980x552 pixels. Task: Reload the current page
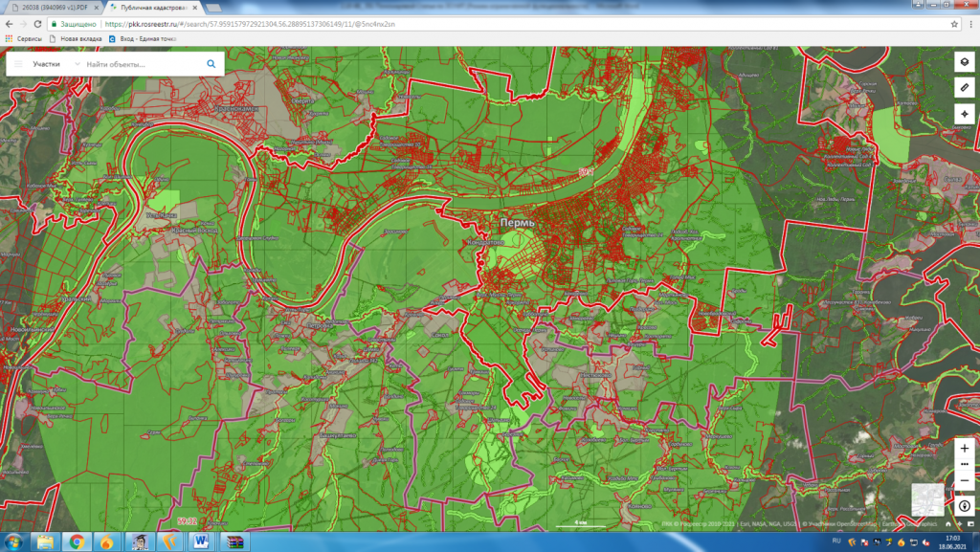[x=37, y=24]
